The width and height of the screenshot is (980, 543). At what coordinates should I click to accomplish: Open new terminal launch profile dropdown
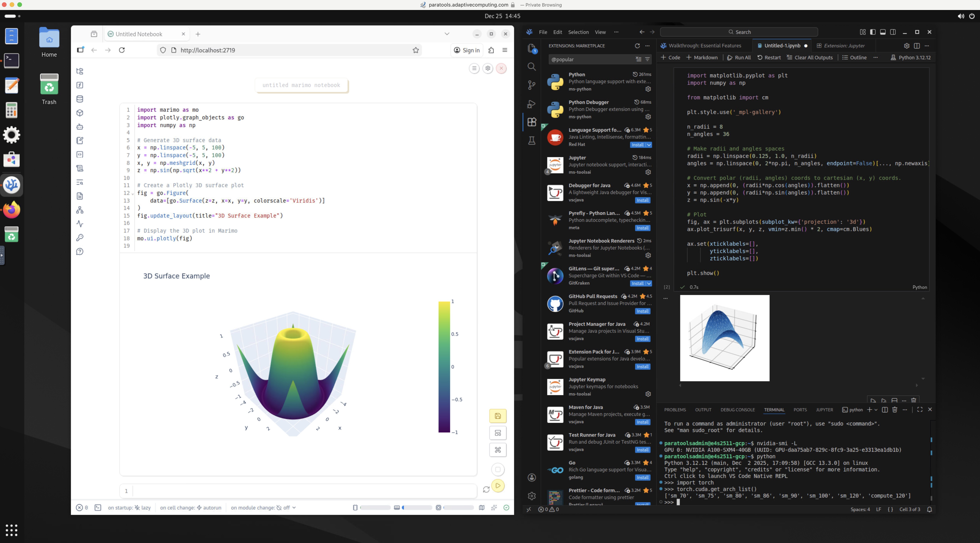[876, 410]
